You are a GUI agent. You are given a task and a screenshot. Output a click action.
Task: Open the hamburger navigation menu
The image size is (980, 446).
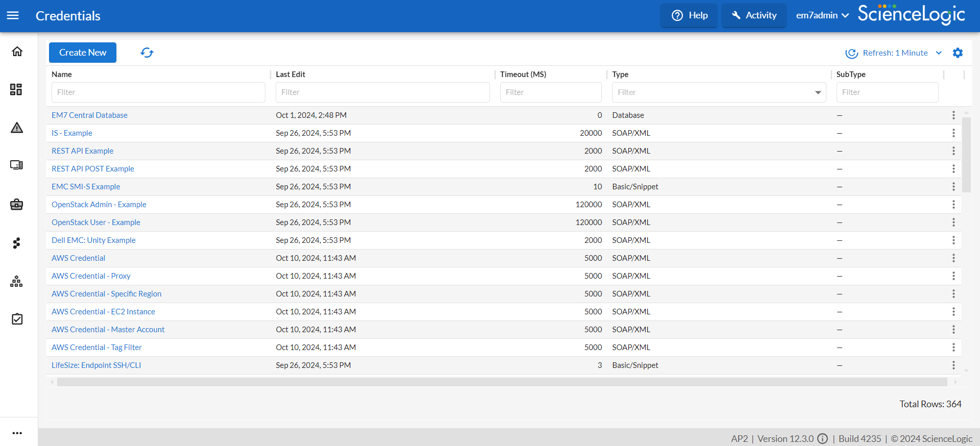[x=13, y=16]
